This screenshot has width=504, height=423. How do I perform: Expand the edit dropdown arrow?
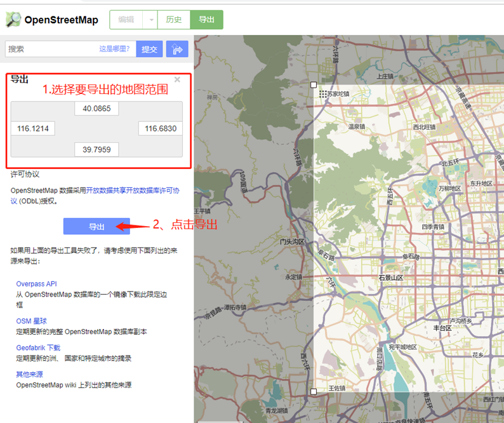point(151,20)
